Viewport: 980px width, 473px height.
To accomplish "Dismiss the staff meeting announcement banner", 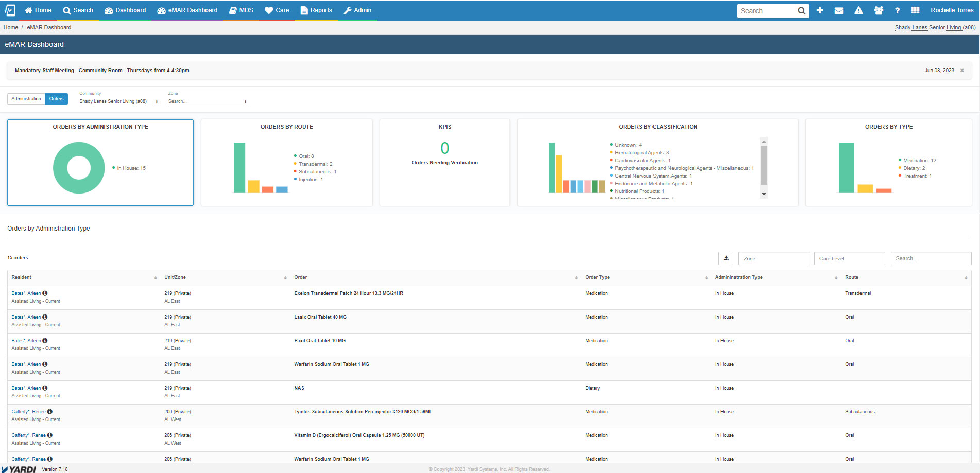I will click(x=961, y=70).
